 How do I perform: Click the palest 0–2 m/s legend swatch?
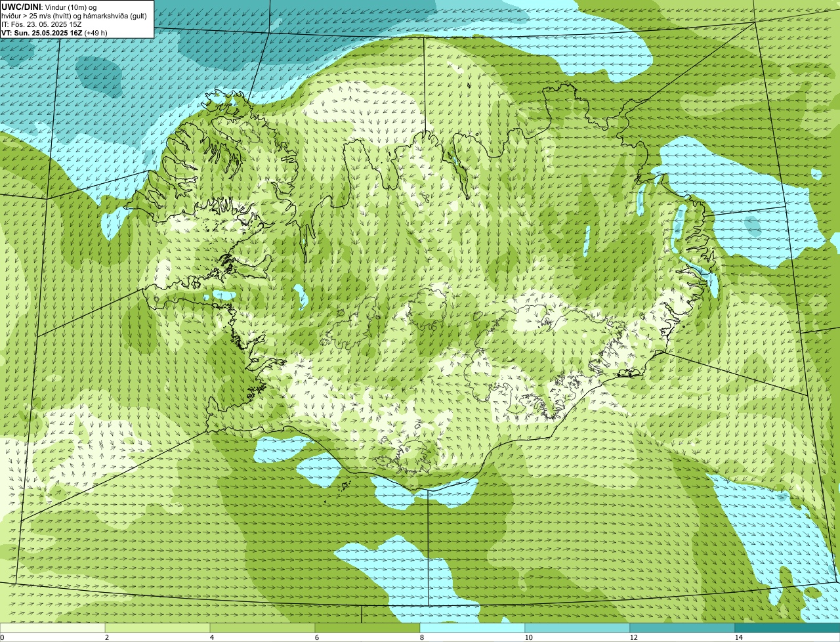52,628
